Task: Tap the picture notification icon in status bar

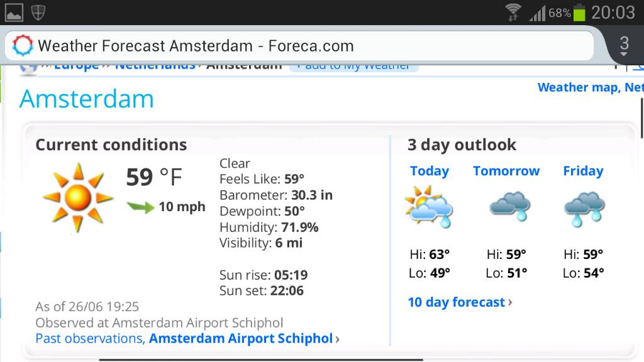Action: point(14,12)
